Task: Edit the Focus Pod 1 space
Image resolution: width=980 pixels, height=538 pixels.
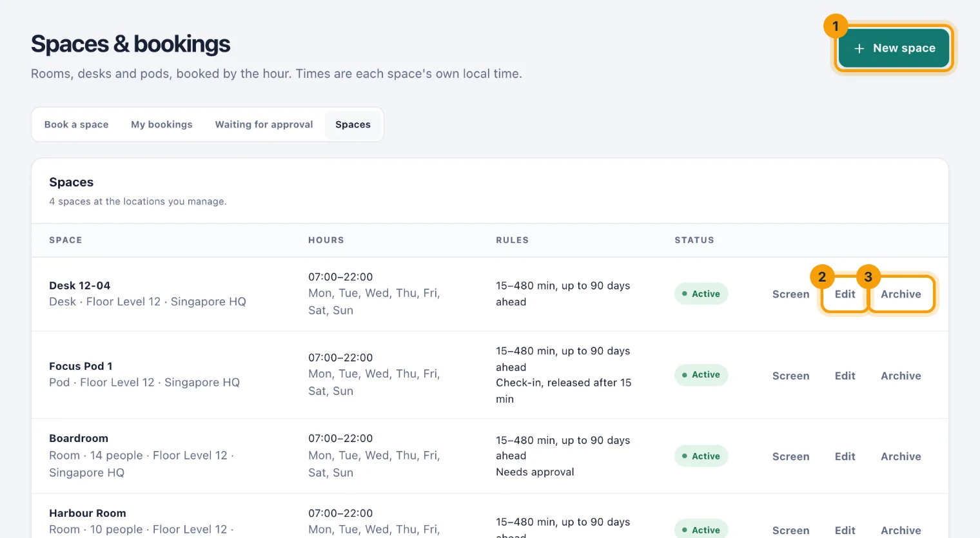Action: [845, 376]
